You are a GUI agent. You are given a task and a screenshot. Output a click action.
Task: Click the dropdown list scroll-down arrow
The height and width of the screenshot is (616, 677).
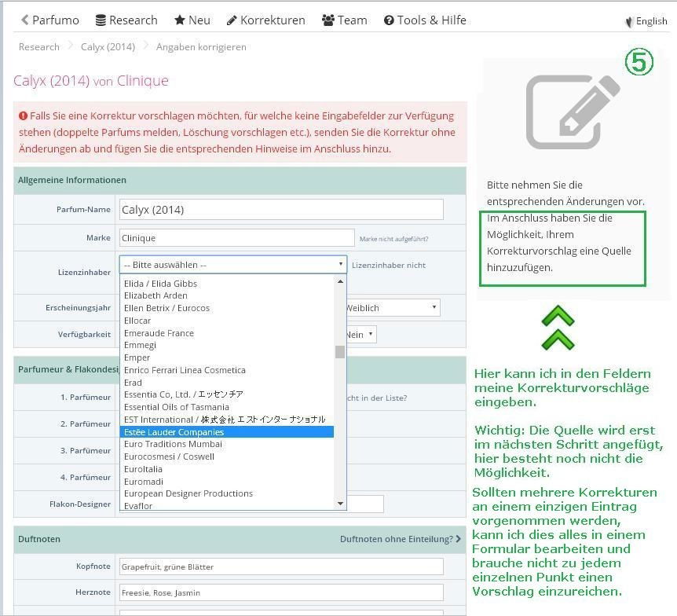[340, 504]
